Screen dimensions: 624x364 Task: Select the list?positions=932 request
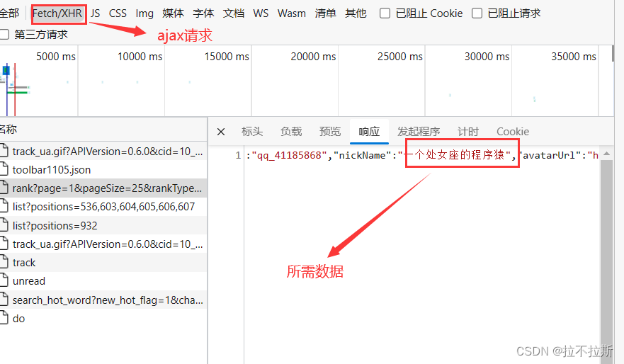pyautogui.click(x=103, y=226)
